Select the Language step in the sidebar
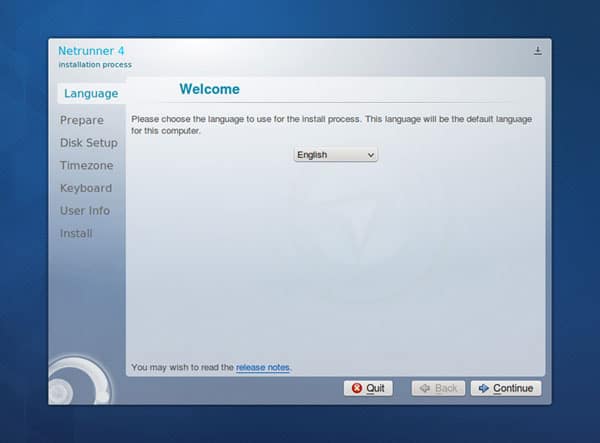Viewport: 600px width, 443px height. tap(90, 94)
